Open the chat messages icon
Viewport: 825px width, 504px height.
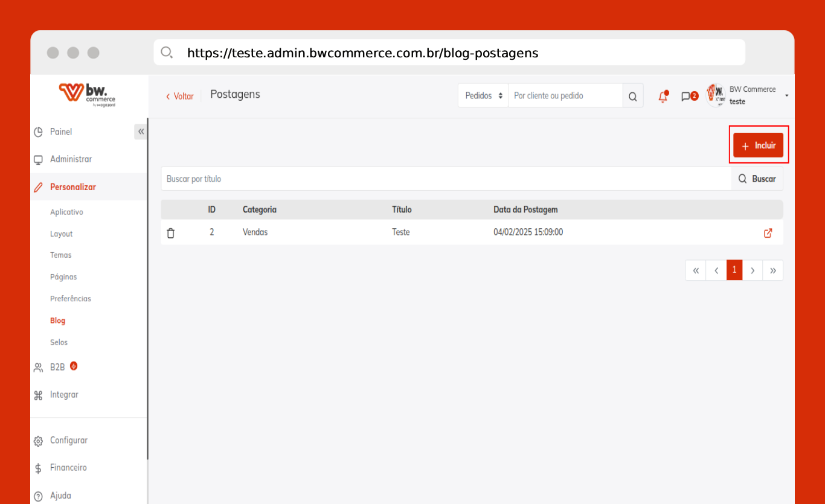pyautogui.click(x=685, y=97)
